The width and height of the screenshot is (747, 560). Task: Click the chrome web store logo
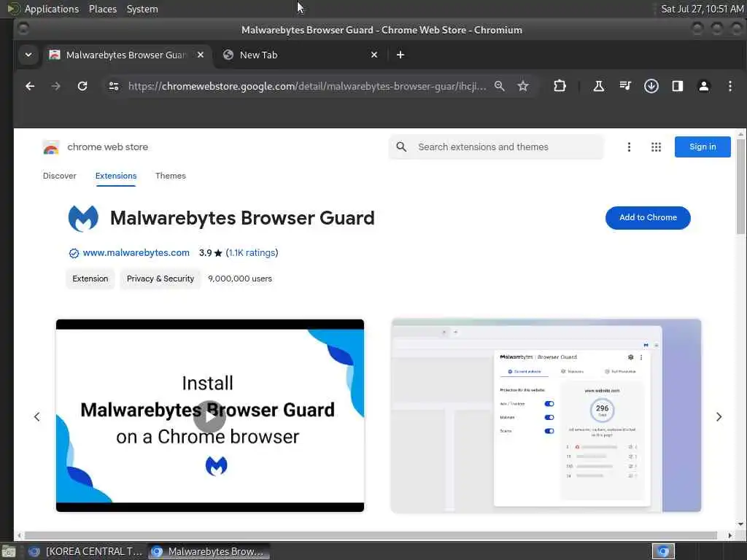pos(96,147)
